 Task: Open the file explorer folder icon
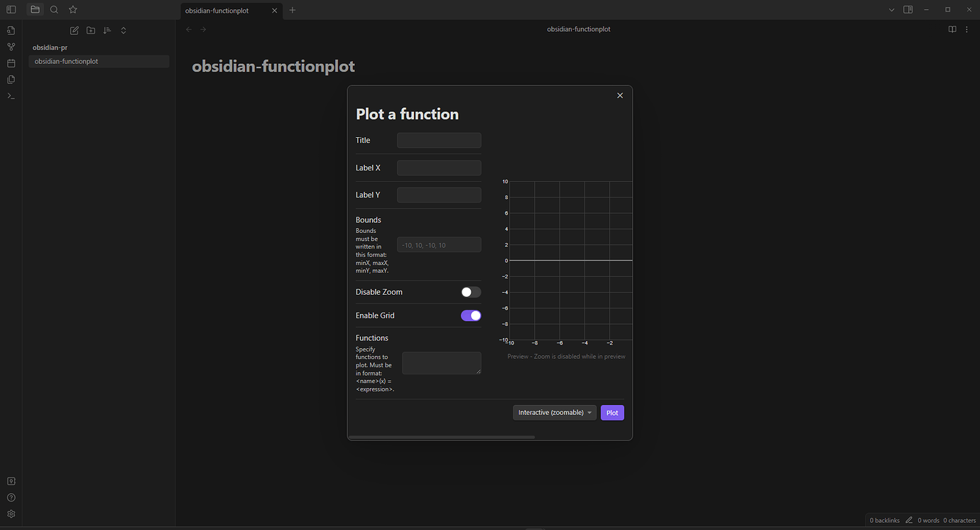(35, 10)
